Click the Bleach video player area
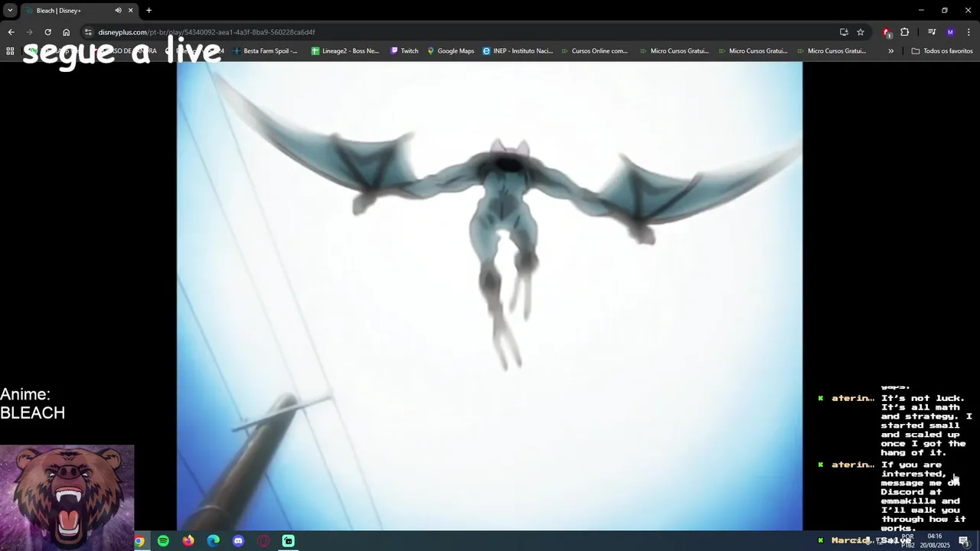Viewport: 980px width, 551px height. pyautogui.click(x=490, y=296)
